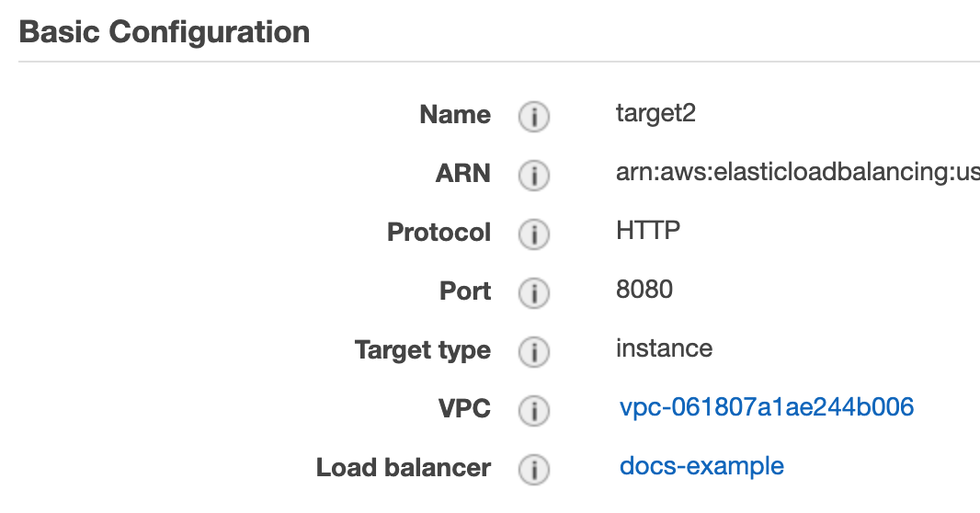The width and height of the screenshot is (980, 513).
Task: Follow the docs-example load balancer link
Action: 701,466
